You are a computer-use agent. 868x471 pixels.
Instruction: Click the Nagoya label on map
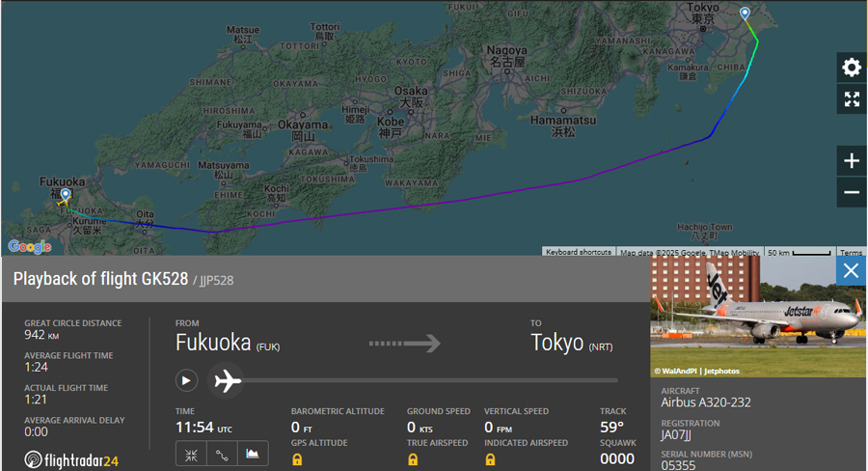(x=506, y=56)
